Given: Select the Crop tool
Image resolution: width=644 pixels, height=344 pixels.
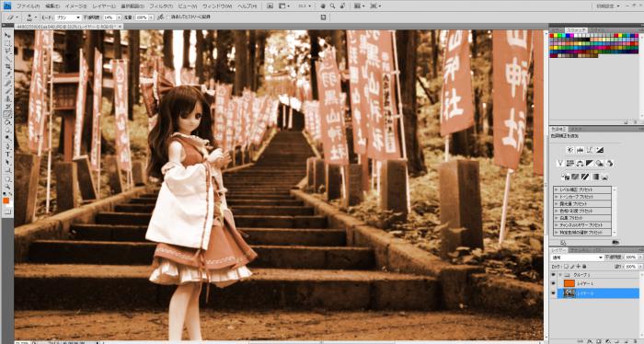Looking at the screenshot, I should pos(7,66).
